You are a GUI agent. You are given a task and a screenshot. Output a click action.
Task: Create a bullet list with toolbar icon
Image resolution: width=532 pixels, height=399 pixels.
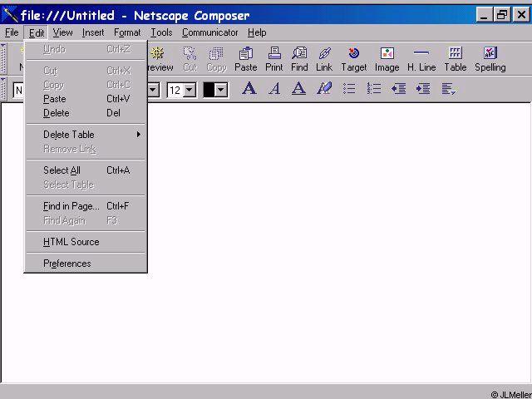pos(349,89)
